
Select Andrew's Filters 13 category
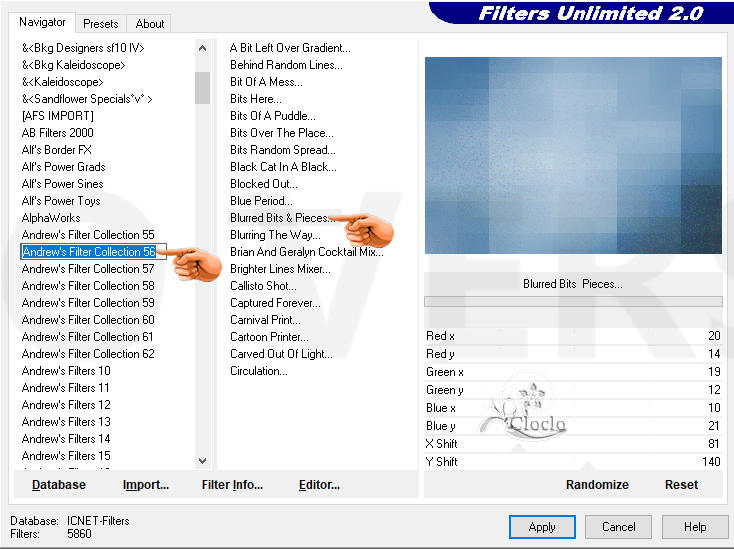click(66, 422)
